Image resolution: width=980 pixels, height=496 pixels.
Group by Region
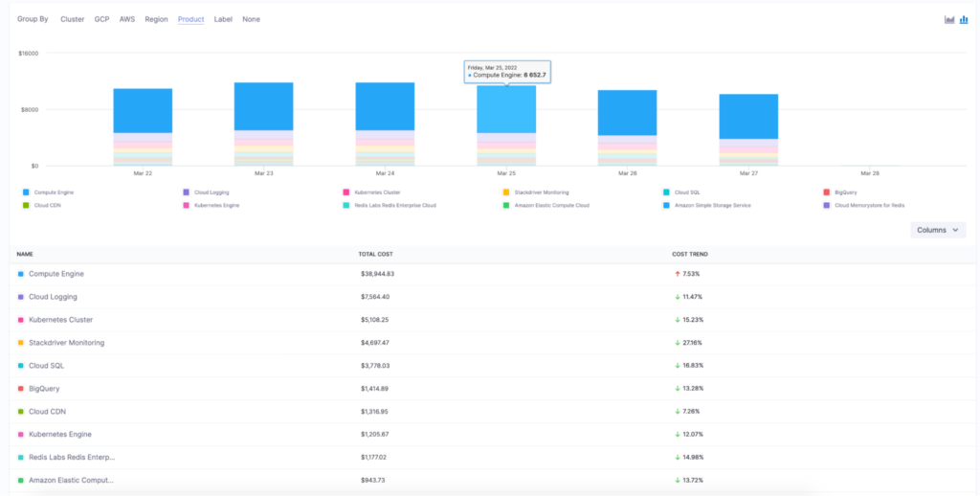[x=156, y=19]
